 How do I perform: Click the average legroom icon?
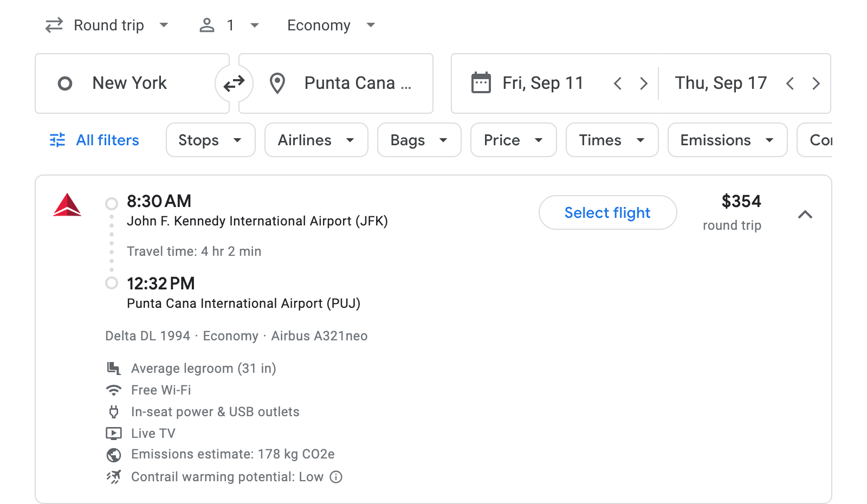(114, 368)
